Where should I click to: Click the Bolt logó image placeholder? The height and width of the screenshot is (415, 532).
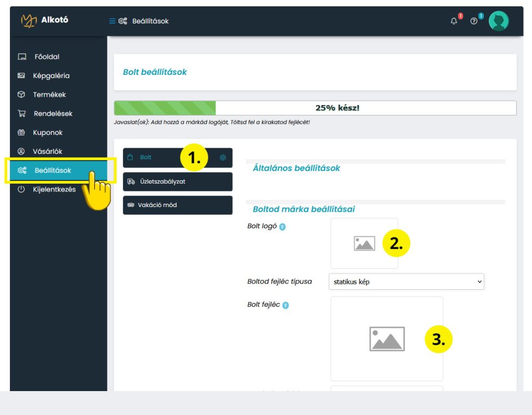pyautogui.click(x=364, y=243)
